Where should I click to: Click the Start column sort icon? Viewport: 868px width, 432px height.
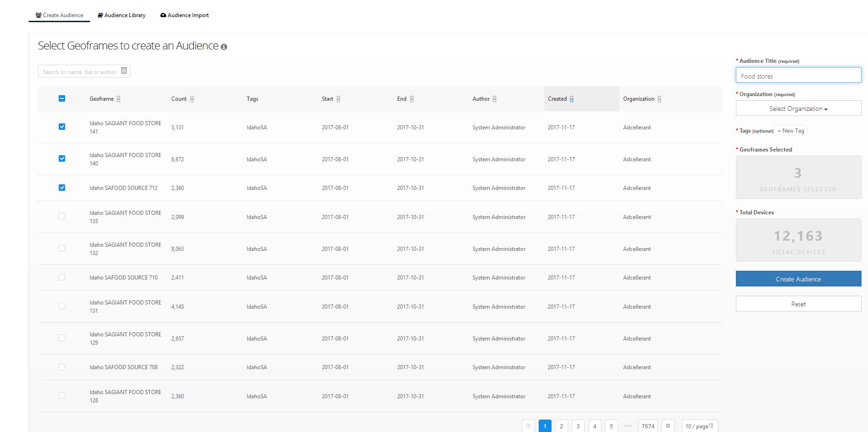coord(338,99)
